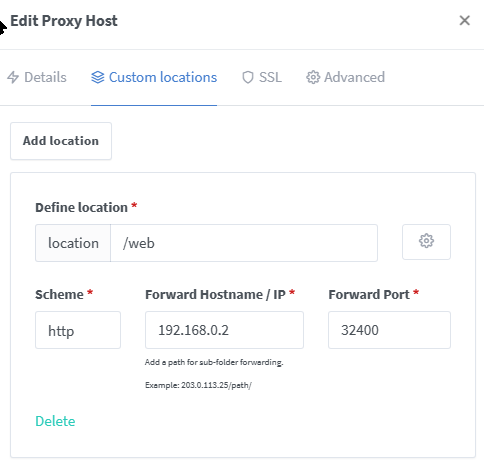Image resolution: width=484 pixels, height=471 pixels.
Task: Click the Define location field label
Action: pos(82,207)
